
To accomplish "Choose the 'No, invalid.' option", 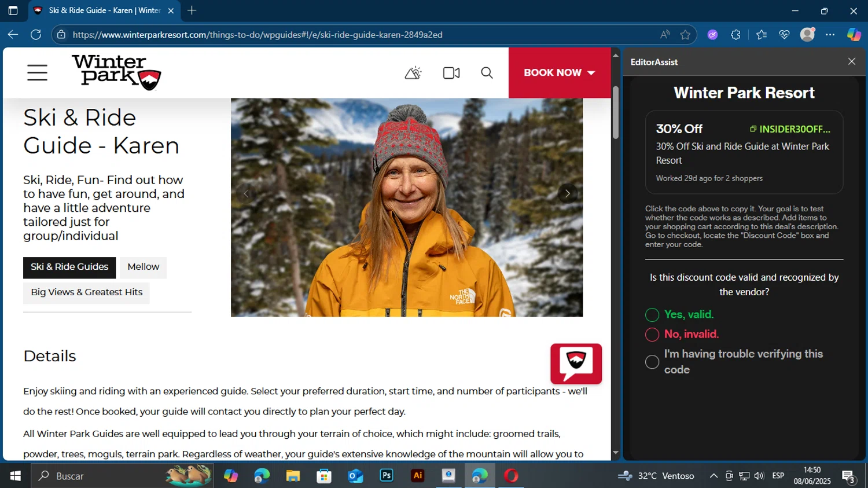I will 652,335.
